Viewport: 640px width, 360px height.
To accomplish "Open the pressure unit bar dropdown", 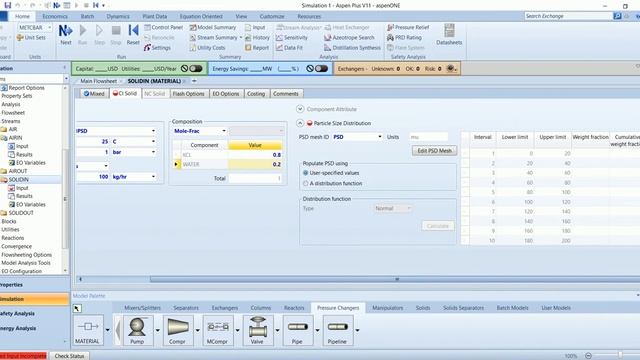I will click(153, 152).
